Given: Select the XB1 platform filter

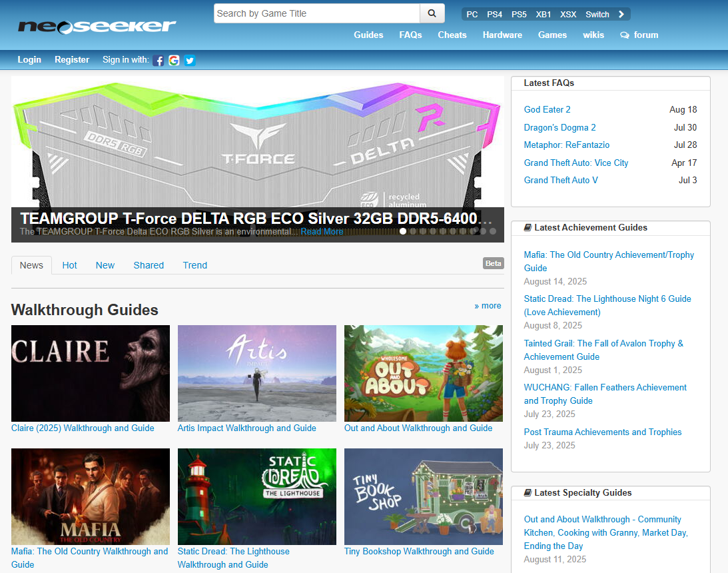Looking at the screenshot, I should 544,15.
